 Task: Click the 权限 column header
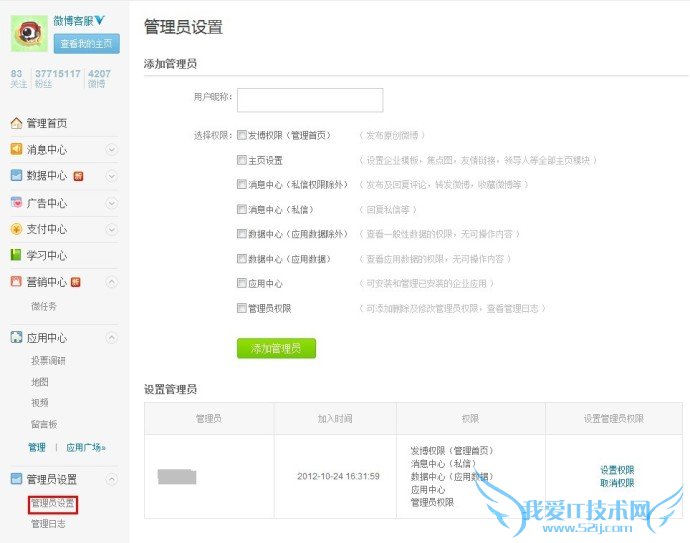[470, 418]
